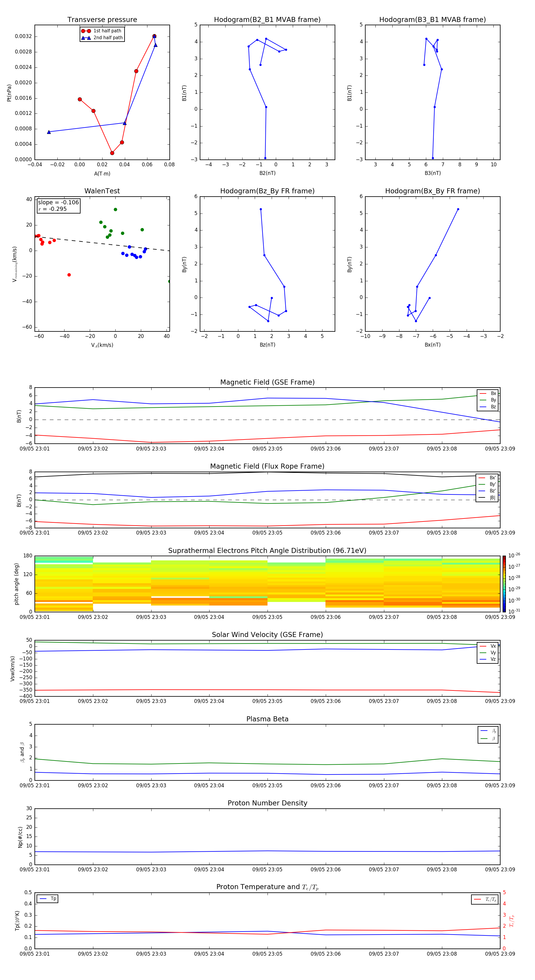Click the red 'Te/Tp' right axis label
The width and height of the screenshot is (535, 980).
pyautogui.click(x=512, y=921)
